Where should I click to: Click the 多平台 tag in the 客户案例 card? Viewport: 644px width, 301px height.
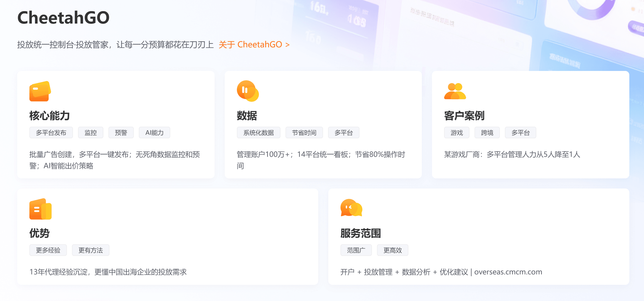[521, 133]
